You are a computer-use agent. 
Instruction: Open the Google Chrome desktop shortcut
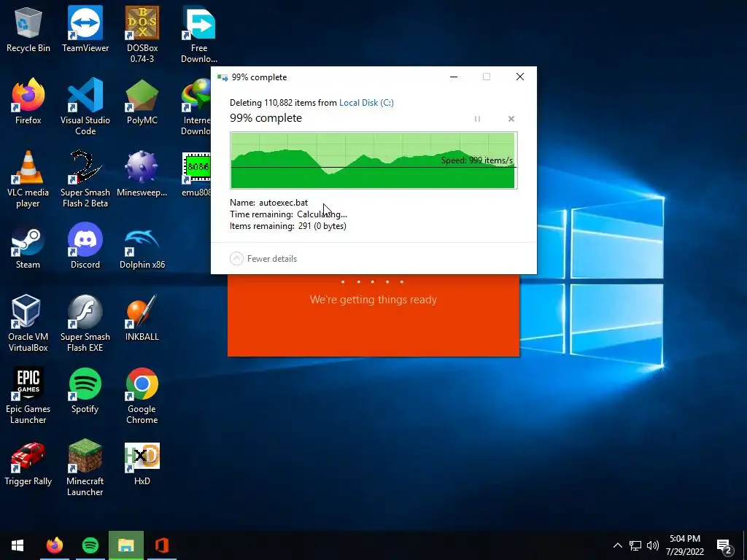pyautogui.click(x=142, y=395)
